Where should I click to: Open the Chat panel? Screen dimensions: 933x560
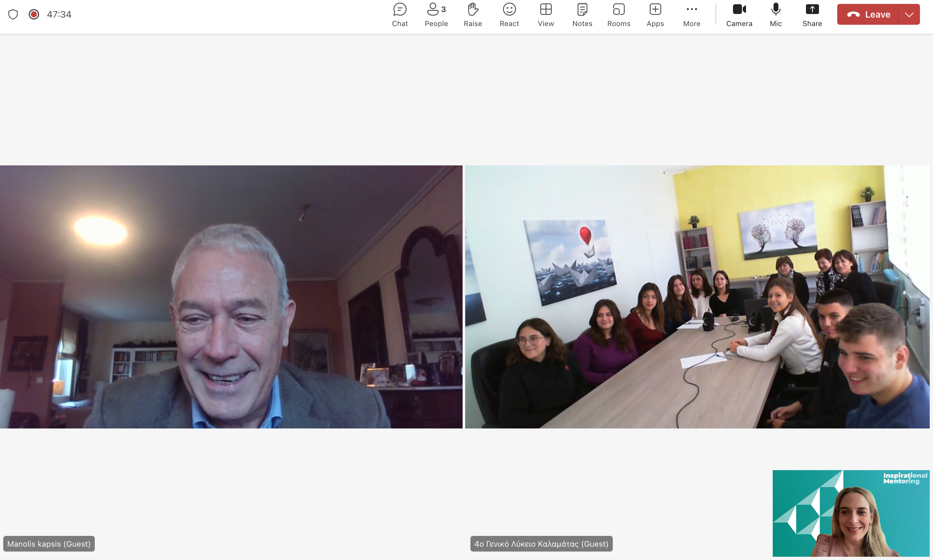tap(399, 15)
